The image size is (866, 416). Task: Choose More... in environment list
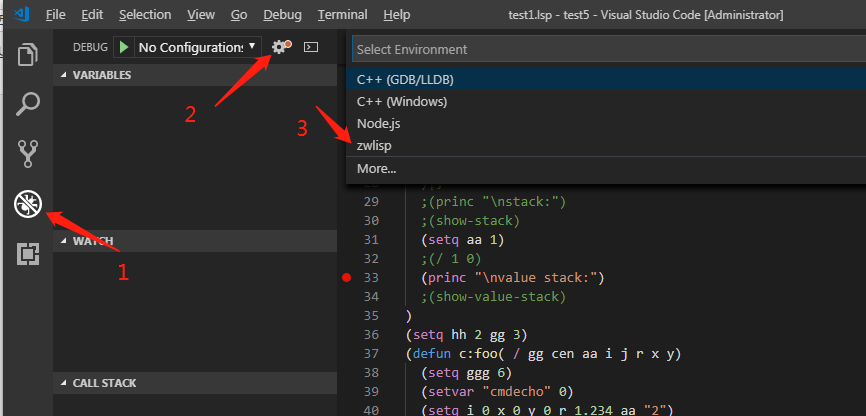click(x=606, y=168)
